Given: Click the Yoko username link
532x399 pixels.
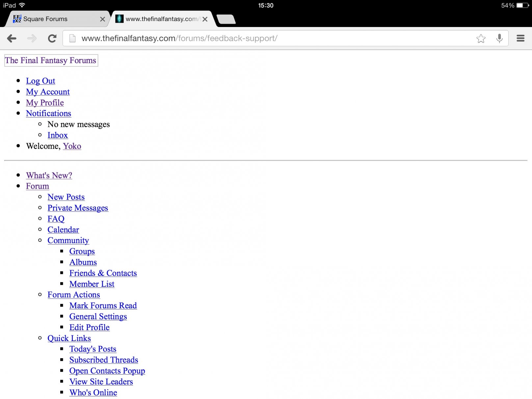Looking at the screenshot, I should (x=72, y=146).
